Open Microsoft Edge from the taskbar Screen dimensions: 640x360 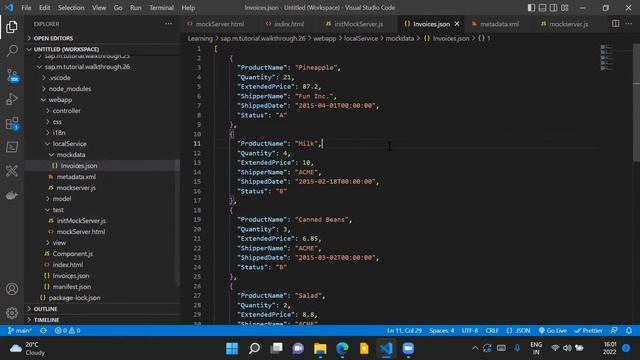[x=342, y=348]
